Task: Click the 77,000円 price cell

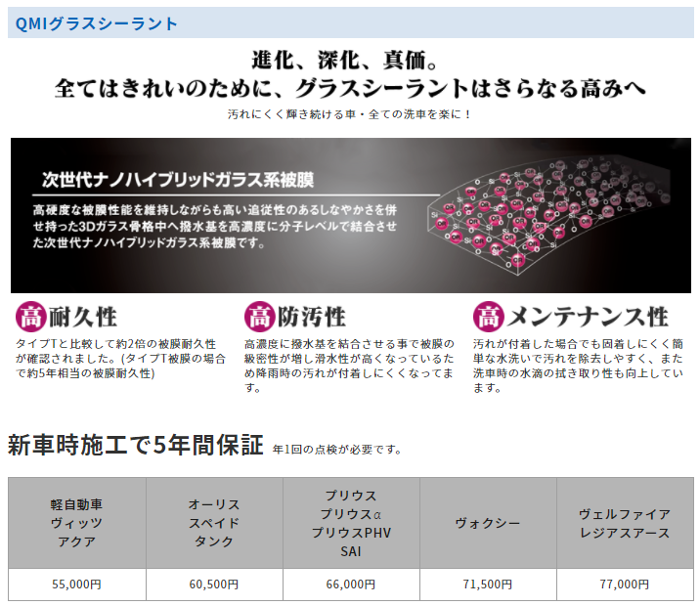Action: pyautogui.click(x=625, y=584)
